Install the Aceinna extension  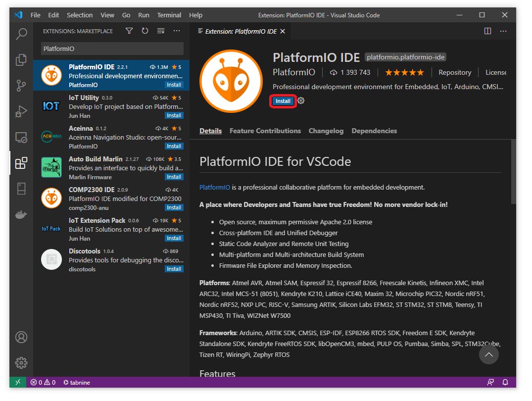(x=174, y=146)
